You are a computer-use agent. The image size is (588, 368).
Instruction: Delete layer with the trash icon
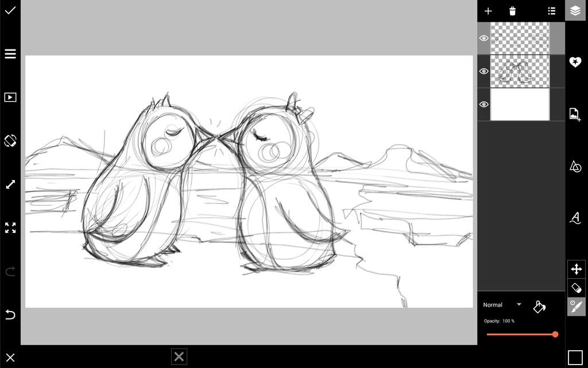[512, 11]
